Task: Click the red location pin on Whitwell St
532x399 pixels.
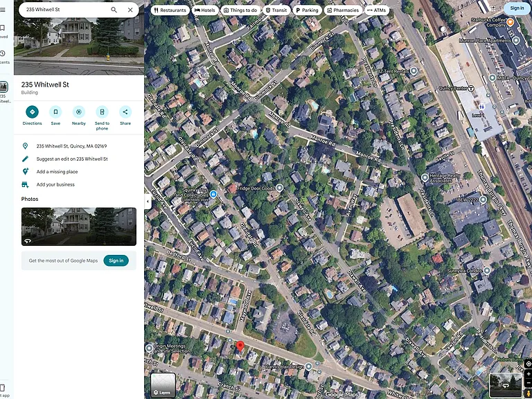Action: tap(240, 346)
